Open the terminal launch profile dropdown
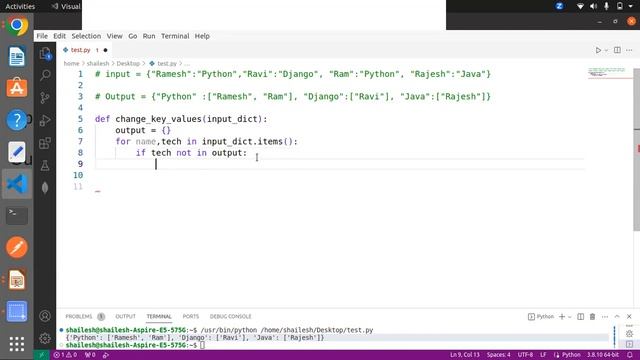The height and width of the screenshot is (360, 640). [569, 317]
